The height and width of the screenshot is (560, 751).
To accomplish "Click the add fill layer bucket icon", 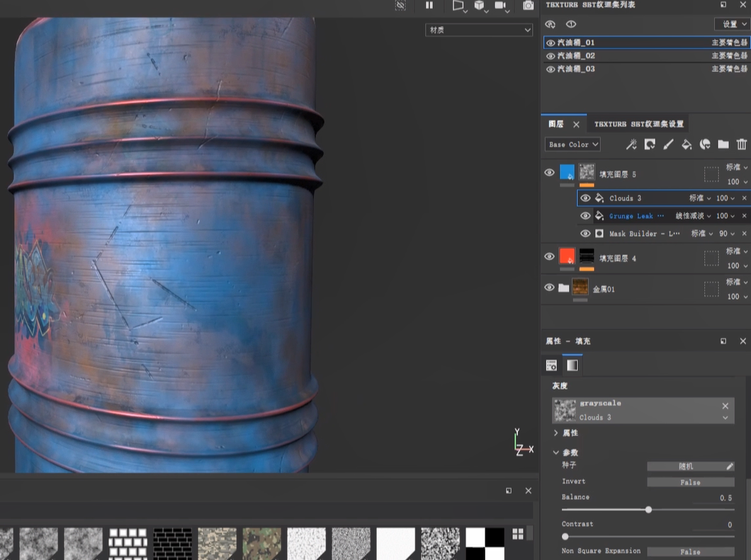I will point(686,144).
